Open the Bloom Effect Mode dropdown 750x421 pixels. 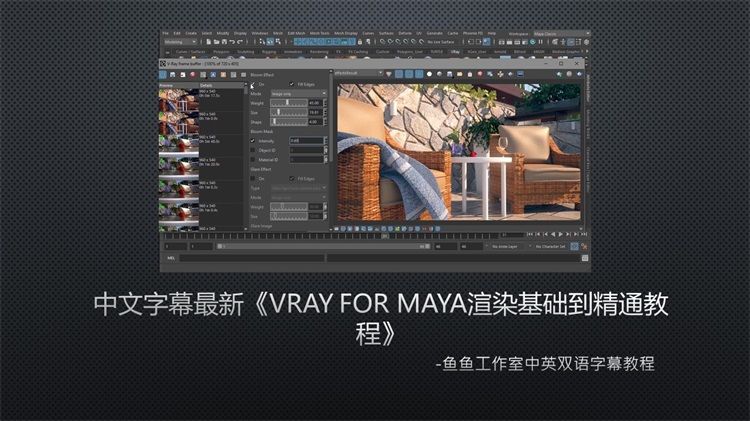tap(299, 94)
